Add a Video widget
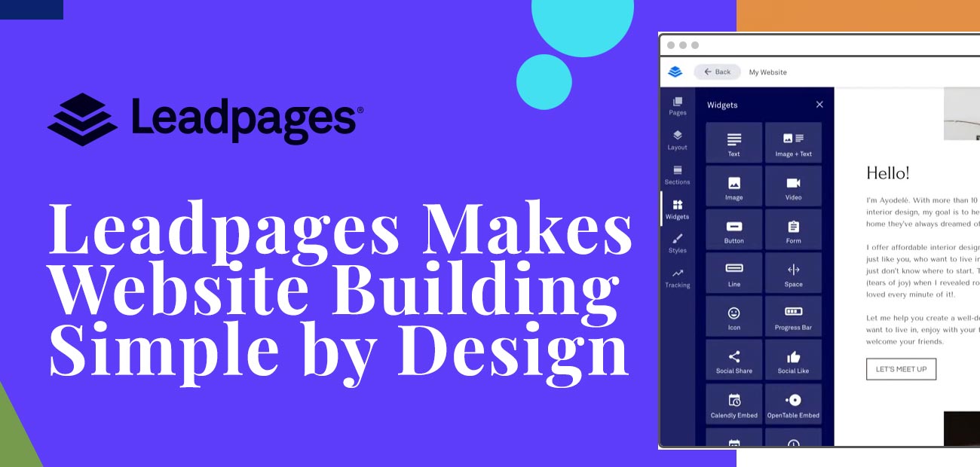 pyautogui.click(x=793, y=186)
